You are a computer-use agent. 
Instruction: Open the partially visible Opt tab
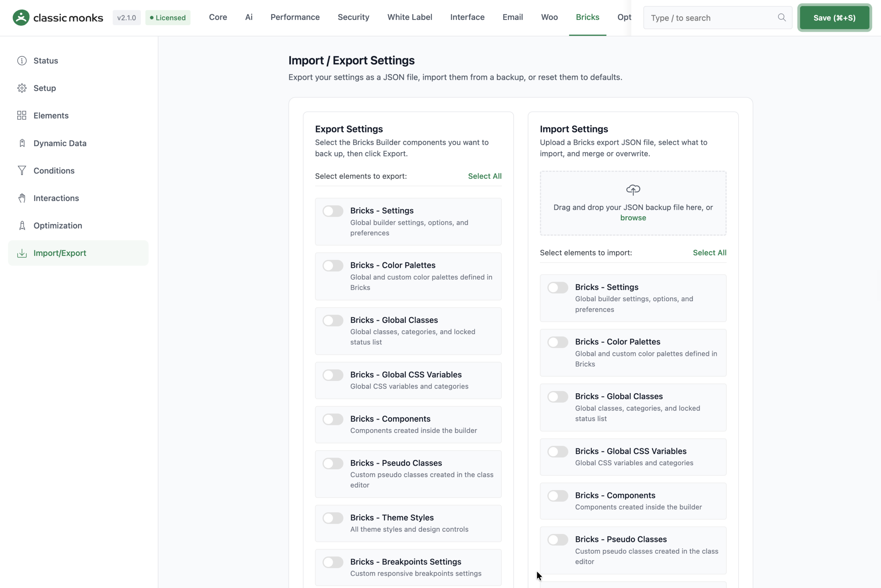[x=624, y=17]
